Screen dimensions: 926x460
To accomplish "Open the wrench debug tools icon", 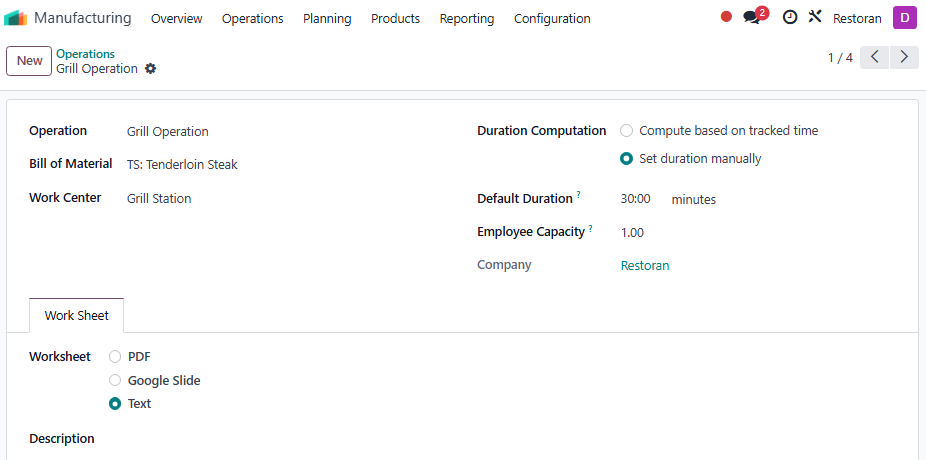I will click(x=815, y=17).
